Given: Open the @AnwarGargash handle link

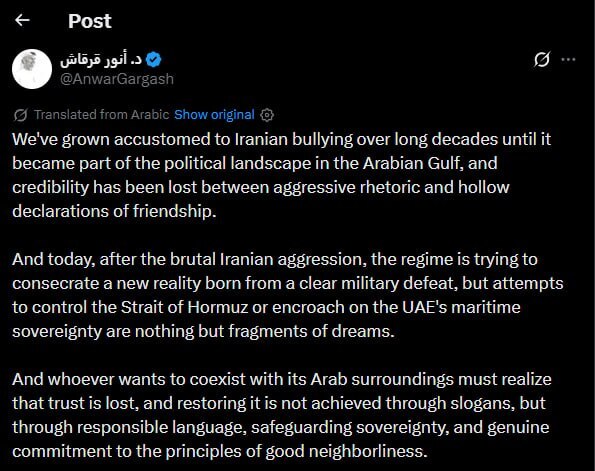Looking at the screenshot, I should click(117, 79).
